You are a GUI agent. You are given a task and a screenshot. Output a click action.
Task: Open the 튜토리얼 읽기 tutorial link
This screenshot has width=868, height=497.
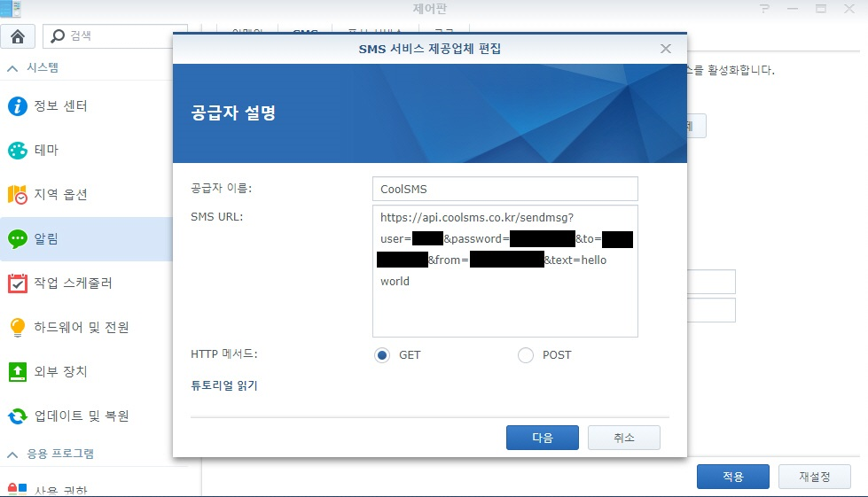click(223, 385)
